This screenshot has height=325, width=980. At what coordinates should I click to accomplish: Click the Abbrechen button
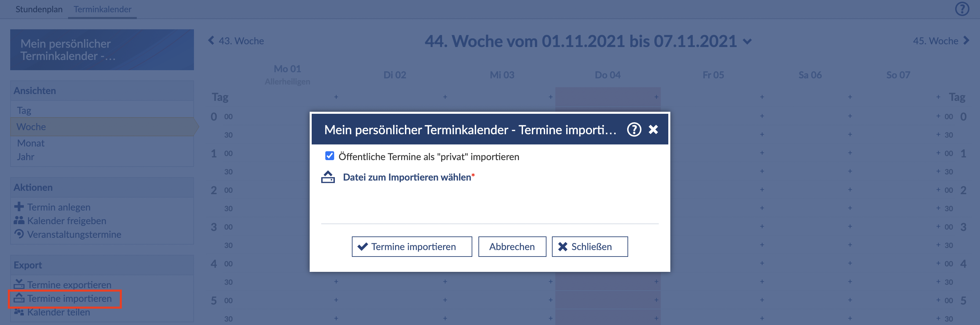[x=512, y=247]
